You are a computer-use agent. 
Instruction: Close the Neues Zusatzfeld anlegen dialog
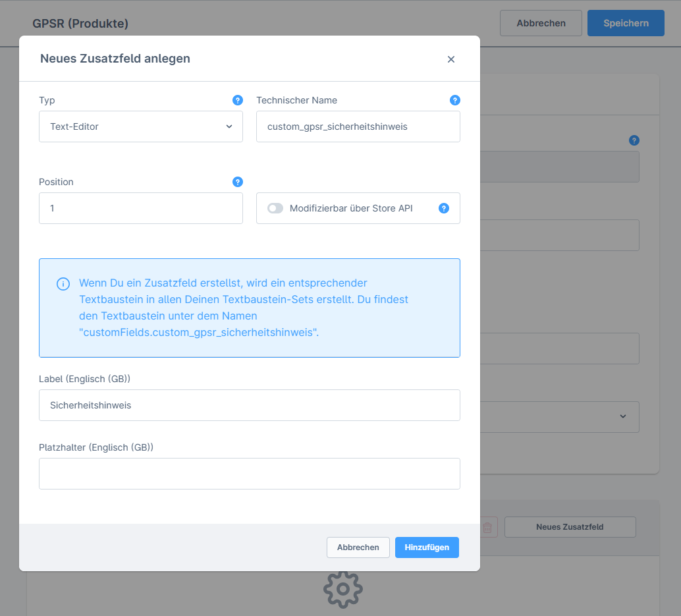tap(451, 59)
